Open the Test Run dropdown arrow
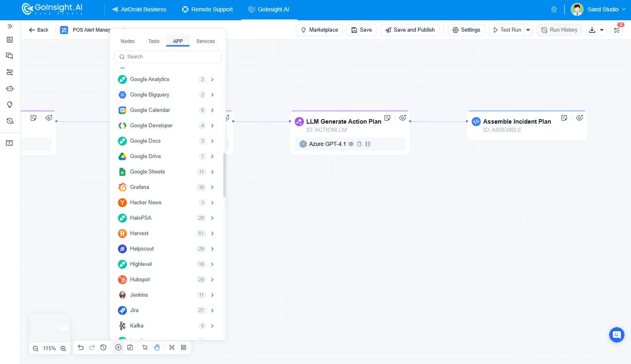Viewport: 631px width, 364px height. point(528,30)
